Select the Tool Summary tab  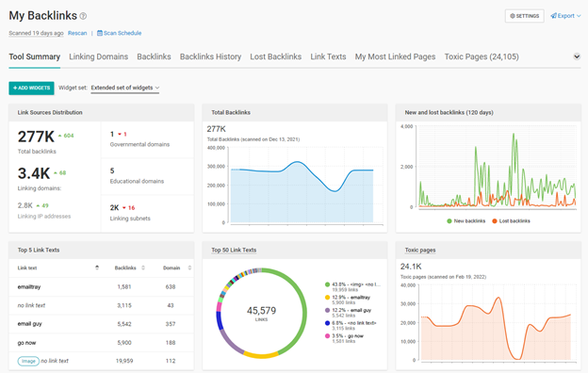pos(35,57)
